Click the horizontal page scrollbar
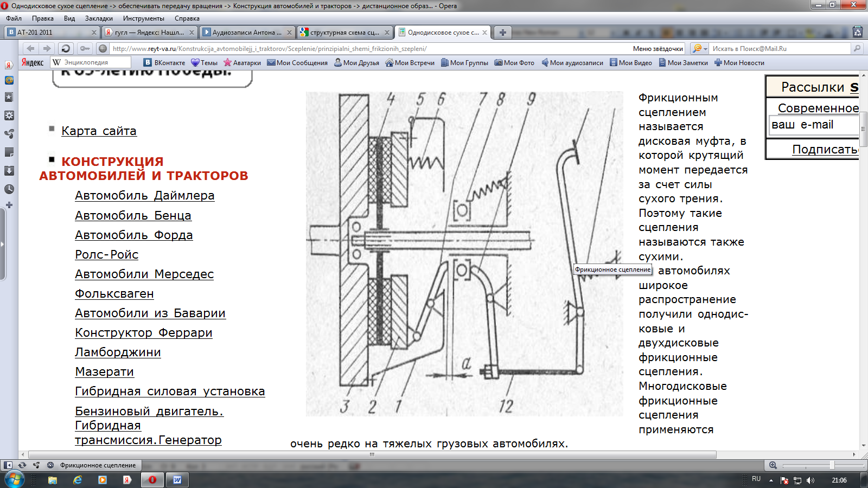 point(372,454)
